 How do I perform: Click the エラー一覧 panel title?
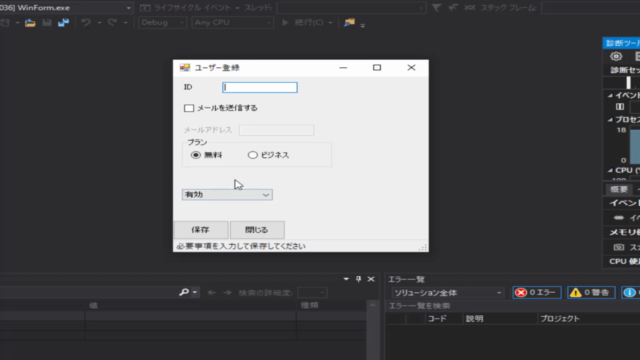406,280
